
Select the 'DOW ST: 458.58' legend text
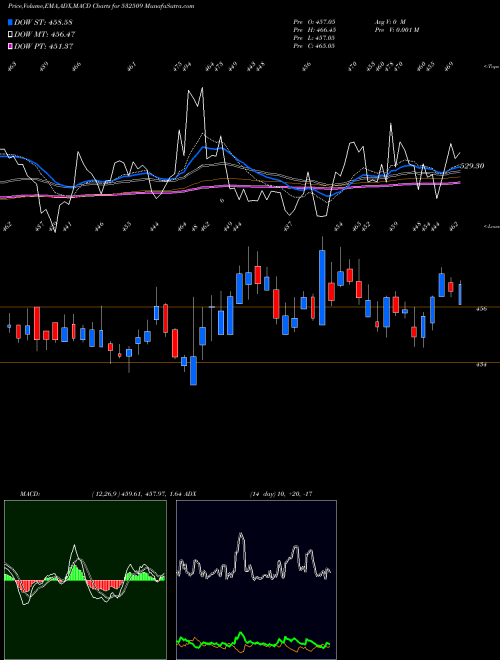click(x=43, y=22)
